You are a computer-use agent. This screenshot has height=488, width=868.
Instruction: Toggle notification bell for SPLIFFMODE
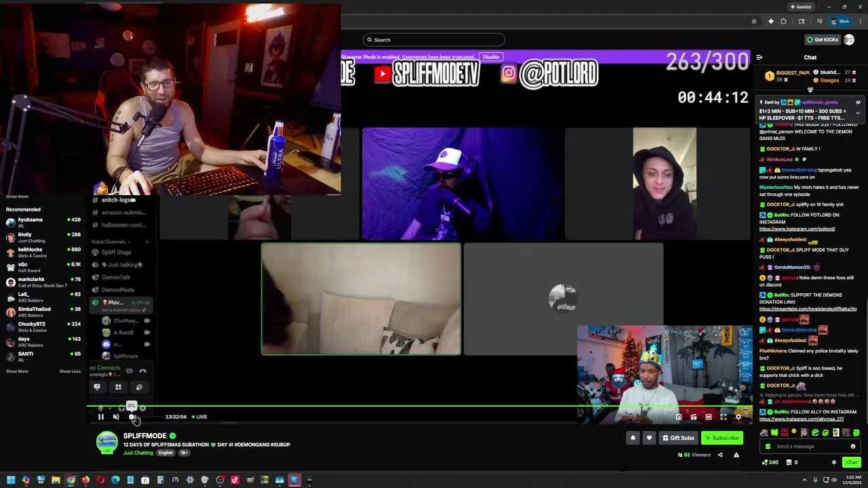tap(633, 438)
